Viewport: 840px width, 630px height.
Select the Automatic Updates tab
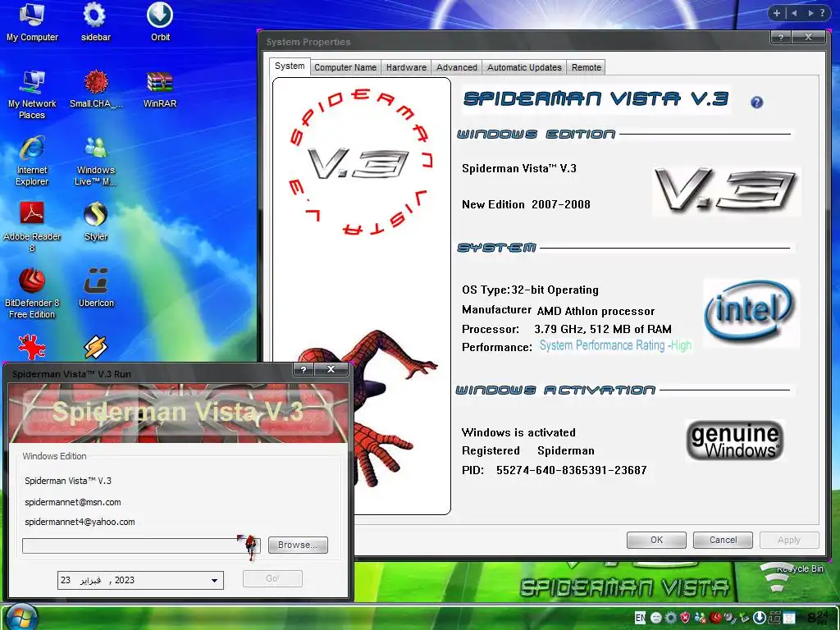pos(524,67)
